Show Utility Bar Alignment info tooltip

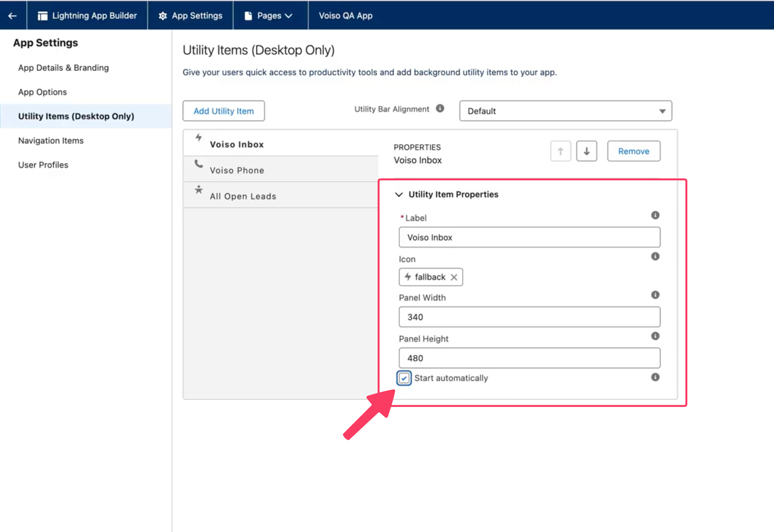(440, 108)
